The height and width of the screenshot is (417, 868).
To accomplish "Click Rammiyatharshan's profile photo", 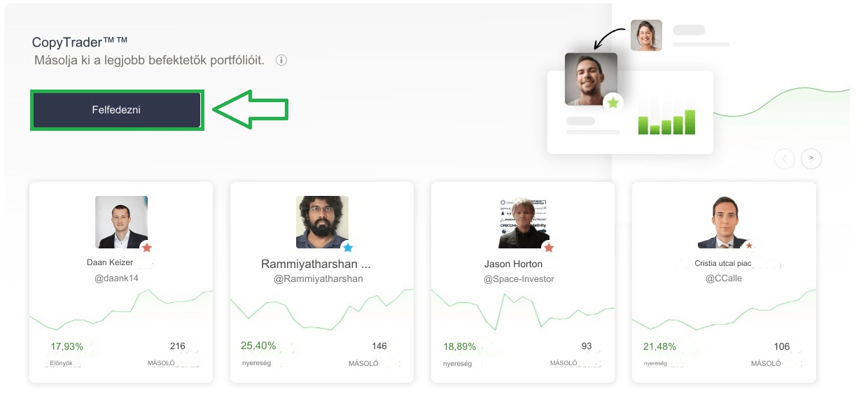I will tap(321, 221).
